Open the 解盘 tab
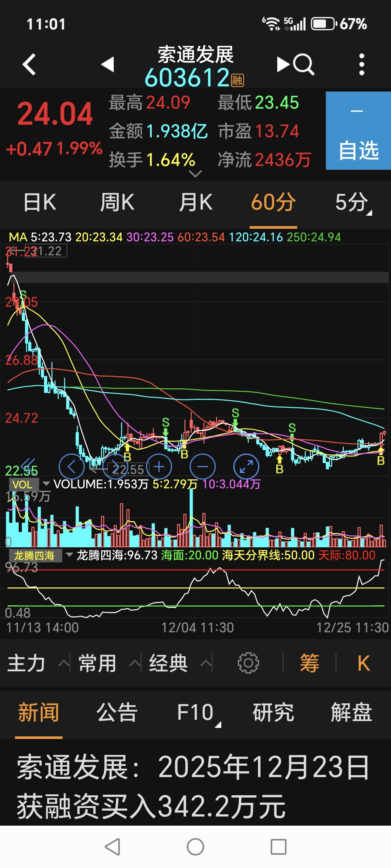This screenshot has width=391, height=868. point(352,713)
